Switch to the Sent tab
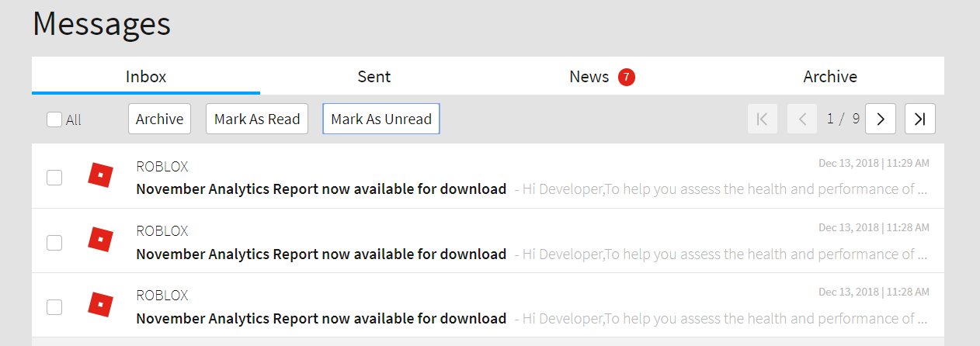The image size is (980, 346). click(374, 76)
